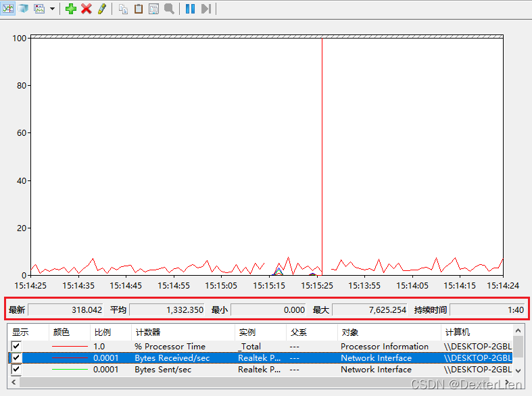Click 持续时间 value field 1:40
This screenshot has width=532, height=396.
pyautogui.click(x=487, y=310)
